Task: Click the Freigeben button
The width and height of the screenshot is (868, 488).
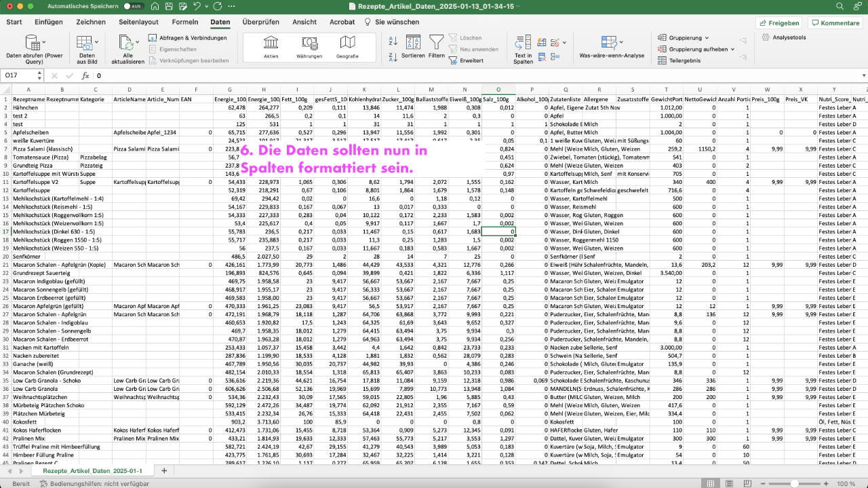Action: tap(778, 23)
